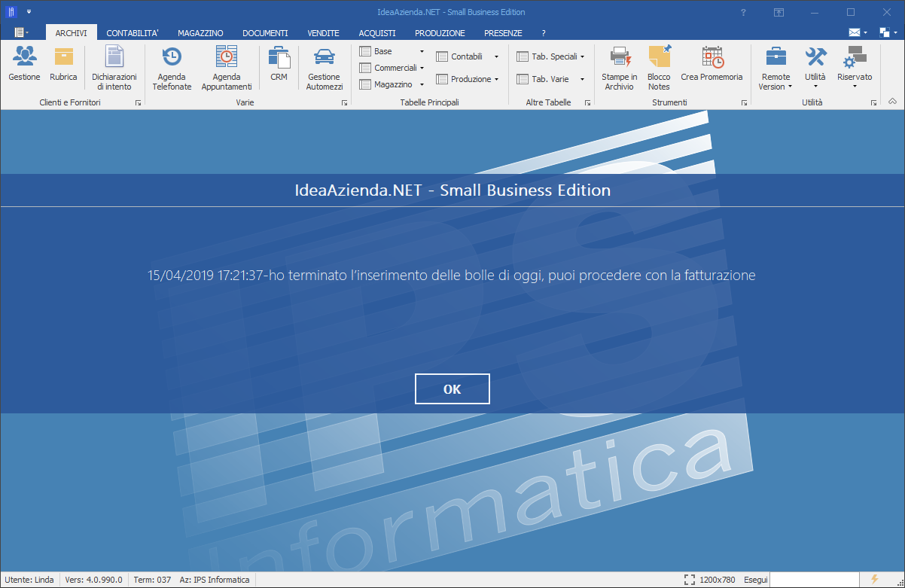The width and height of the screenshot is (905, 588).
Task: Click the lightning icon in status bar
Action: click(874, 579)
